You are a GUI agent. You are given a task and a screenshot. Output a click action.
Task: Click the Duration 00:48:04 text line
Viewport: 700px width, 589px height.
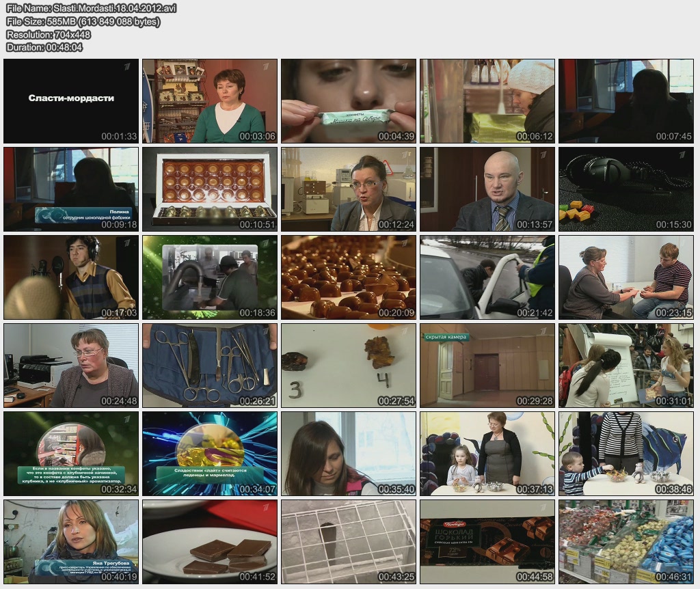coord(44,47)
